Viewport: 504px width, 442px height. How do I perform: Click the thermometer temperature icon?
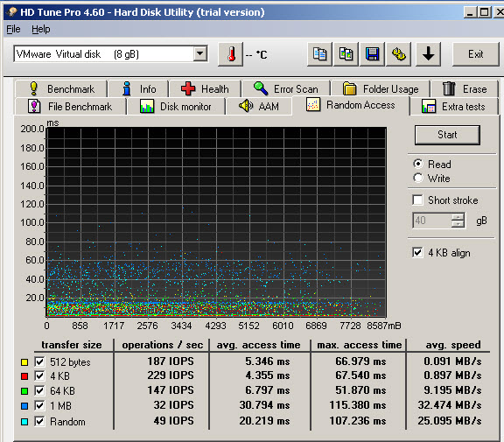[230, 54]
